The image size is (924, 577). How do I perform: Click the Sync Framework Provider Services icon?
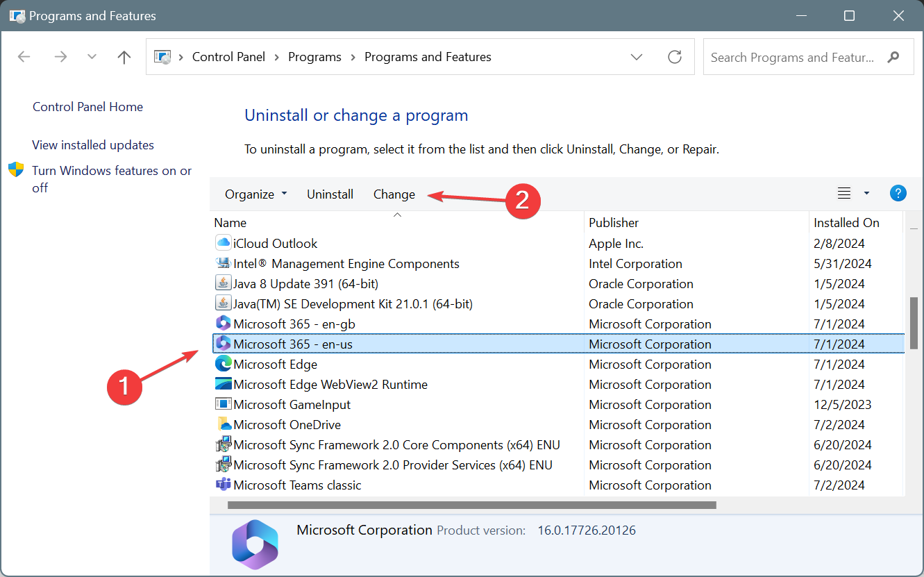223,465
